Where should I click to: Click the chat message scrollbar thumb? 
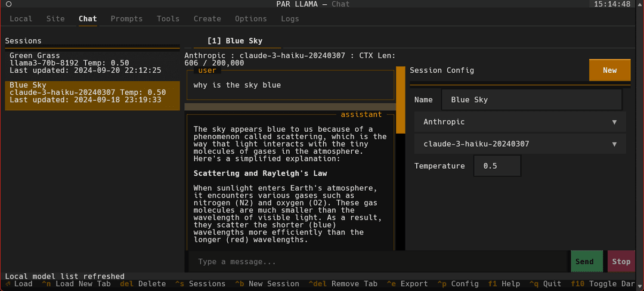tap(400, 100)
